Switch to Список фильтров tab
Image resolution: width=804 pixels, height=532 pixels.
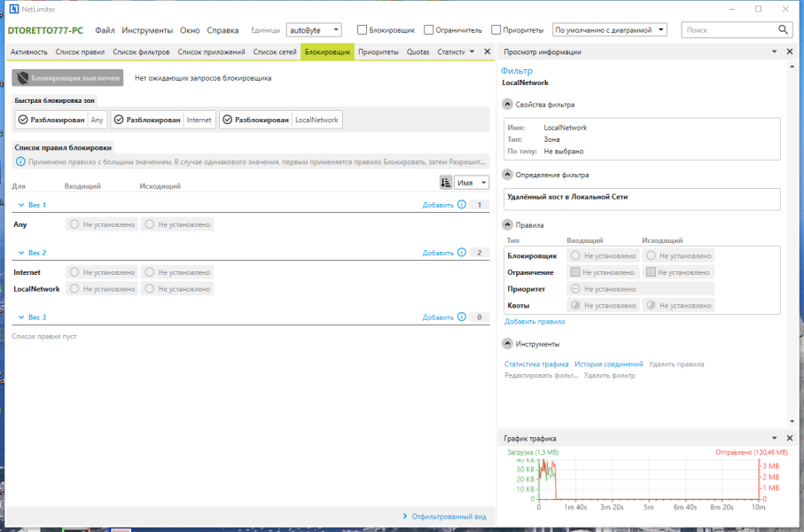click(x=142, y=51)
